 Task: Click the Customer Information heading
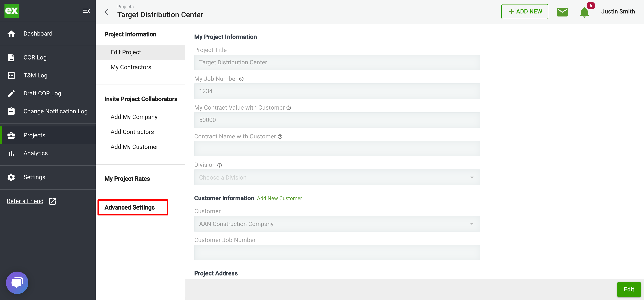[224, 198]
